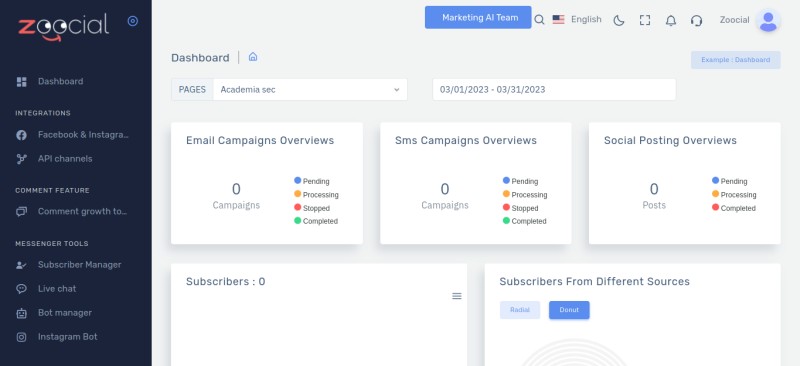The width and height of the screenshot is (800, 366).
Task: Toggle fullscreen with the brackets icon
Action: tap(645, 20)
